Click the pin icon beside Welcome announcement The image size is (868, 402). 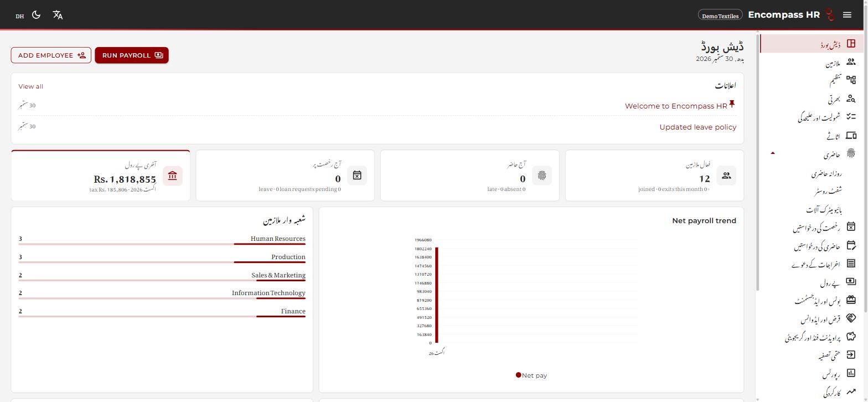pos(732,104)
